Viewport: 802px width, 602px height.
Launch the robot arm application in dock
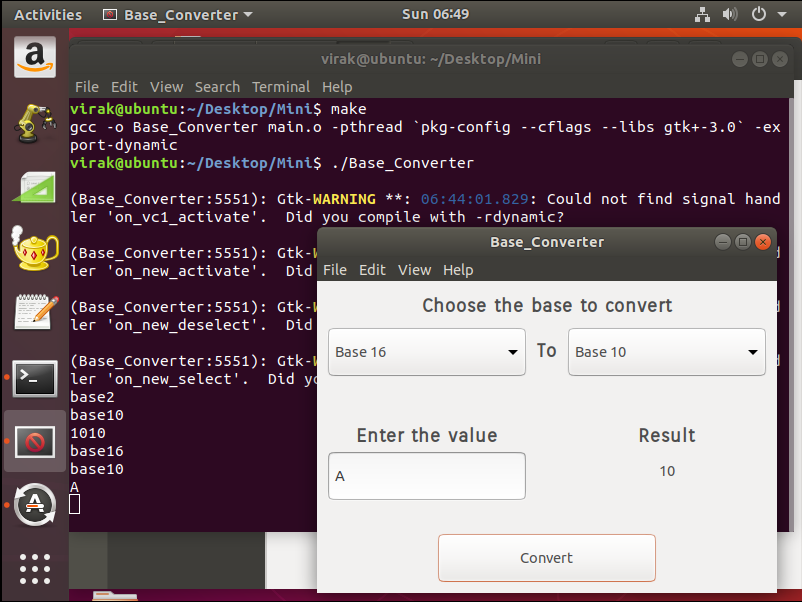pyautogui.click(x=35, y=123)
